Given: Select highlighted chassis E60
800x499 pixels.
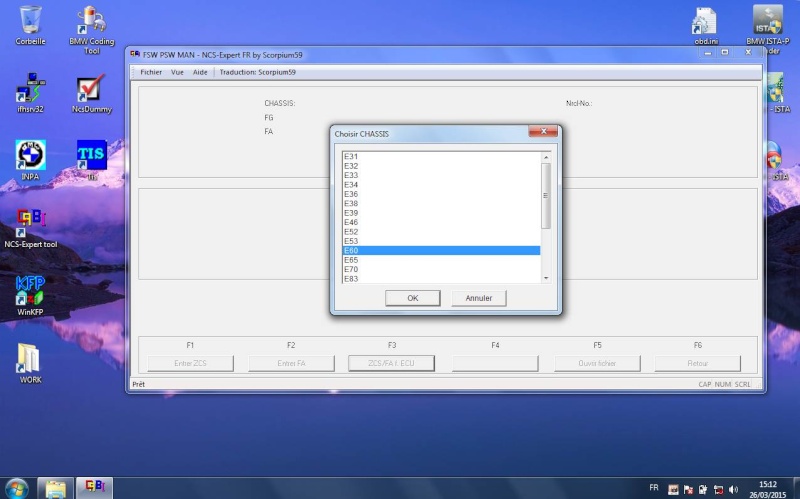Looking at the screenshot, I should pos(441,251).
